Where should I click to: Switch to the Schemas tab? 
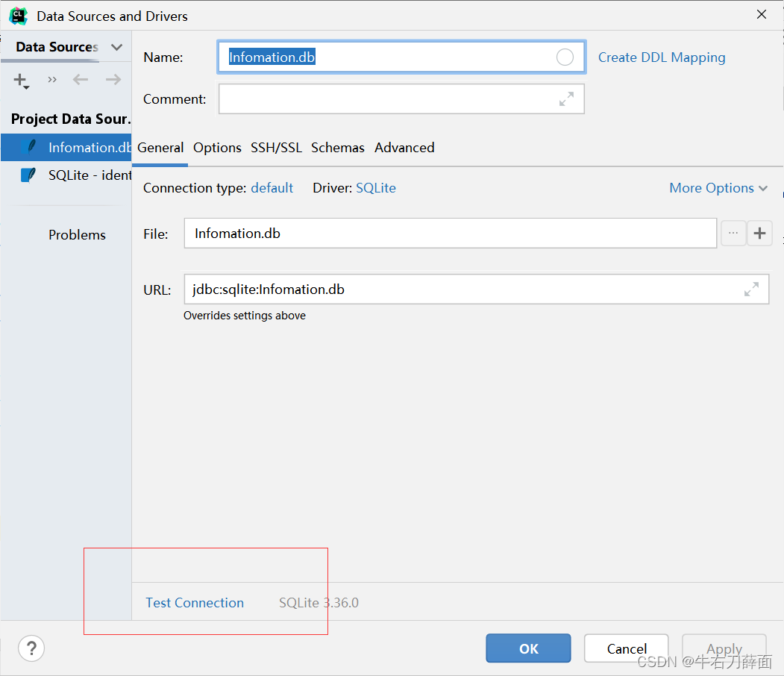(337, 148)
